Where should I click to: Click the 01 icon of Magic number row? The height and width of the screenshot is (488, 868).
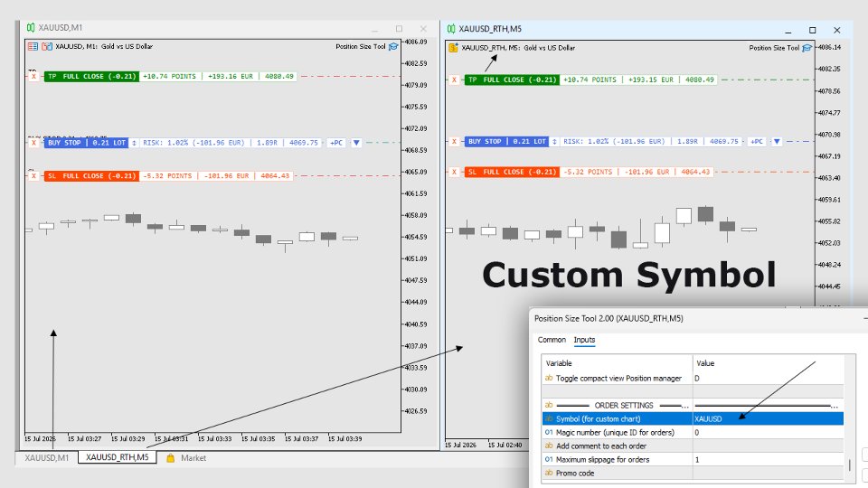click(549, 432)
